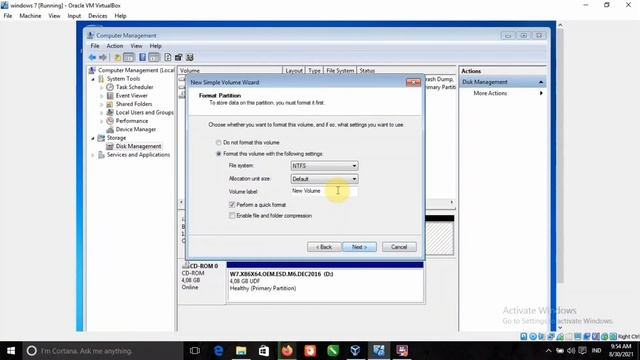
Task: Select Device Manager in the tree
Action: coord(136,129)
